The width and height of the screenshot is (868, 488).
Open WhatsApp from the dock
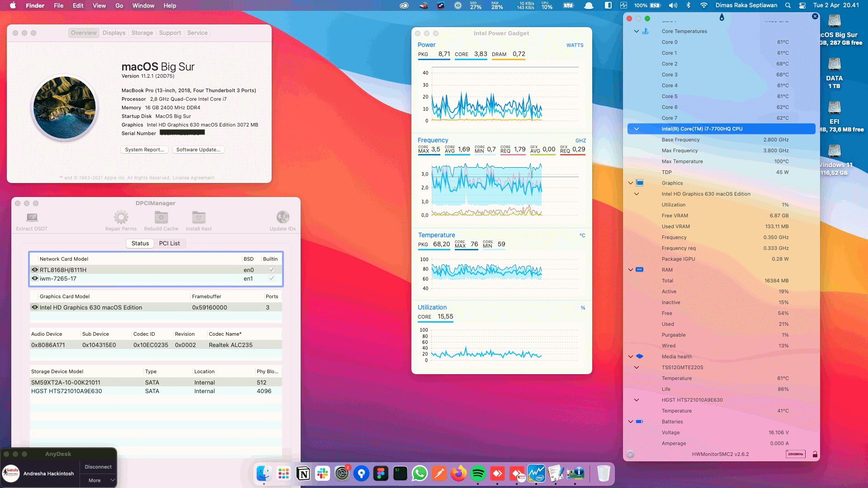tap(420, 474)
